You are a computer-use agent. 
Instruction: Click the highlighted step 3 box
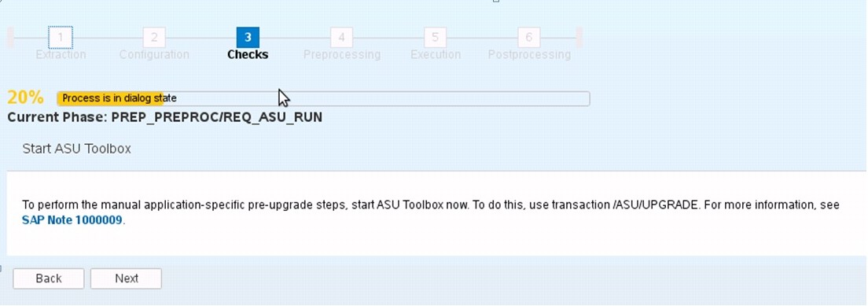point(248,37)
